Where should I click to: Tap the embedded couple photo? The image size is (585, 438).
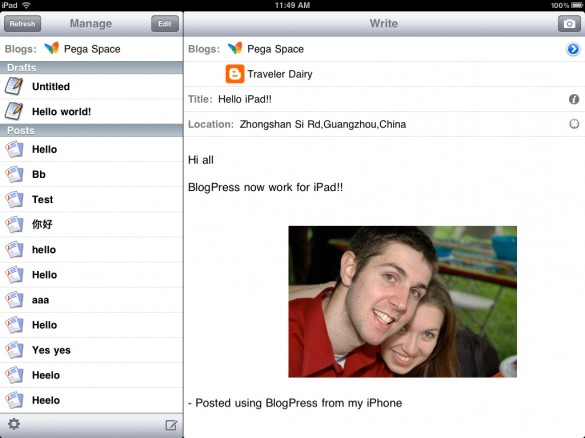pos(403,301)
